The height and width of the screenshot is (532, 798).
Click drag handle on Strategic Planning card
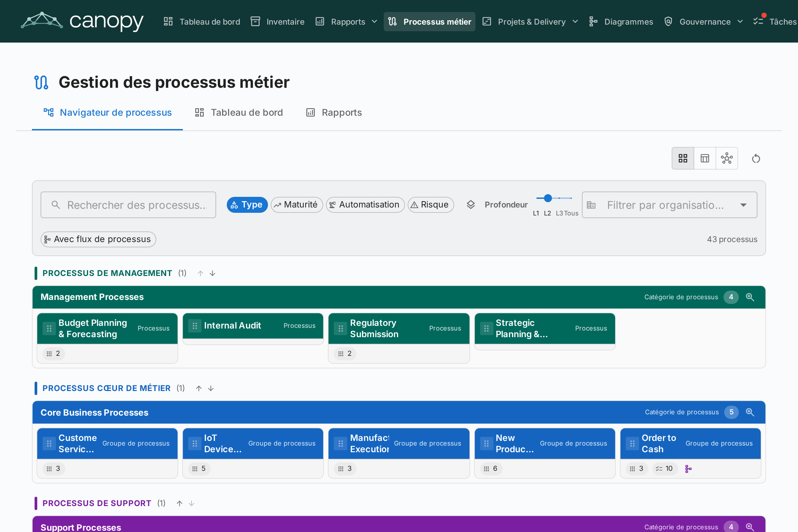(486, 328)
